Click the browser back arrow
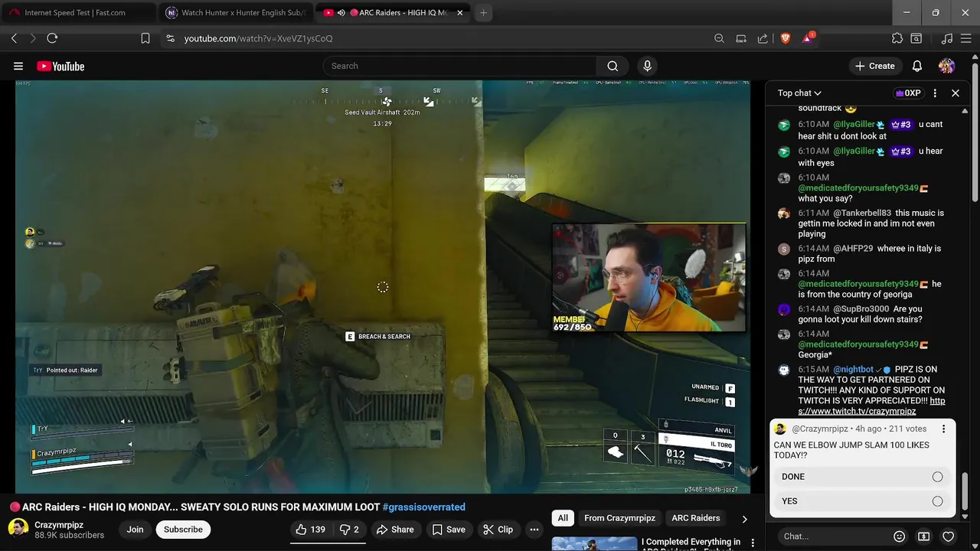 (x=14, y=38)
